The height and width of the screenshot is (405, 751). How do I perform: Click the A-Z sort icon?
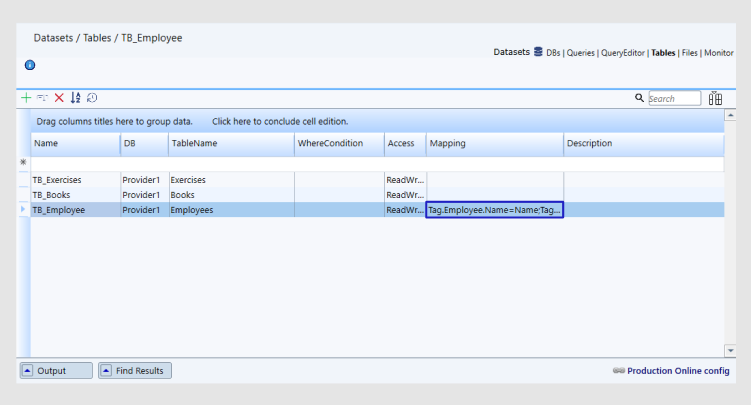click(75, 98)
